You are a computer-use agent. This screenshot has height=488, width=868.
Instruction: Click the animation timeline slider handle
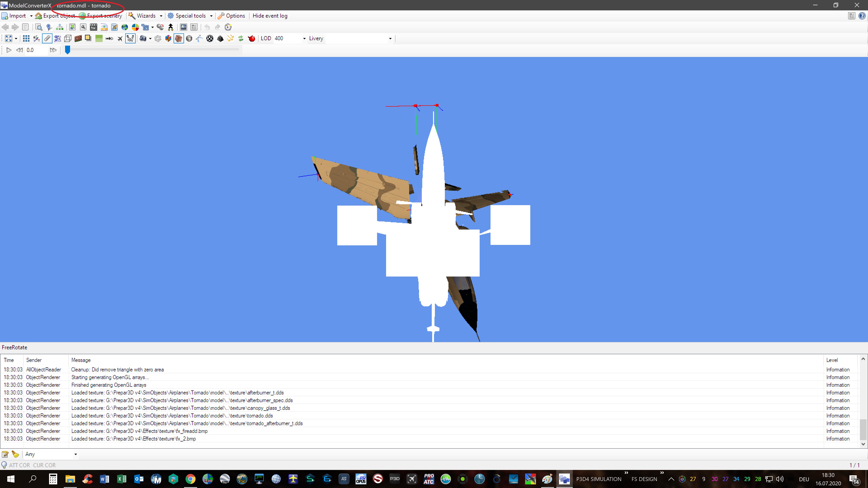pyautogui.click(x=67, y=50)
